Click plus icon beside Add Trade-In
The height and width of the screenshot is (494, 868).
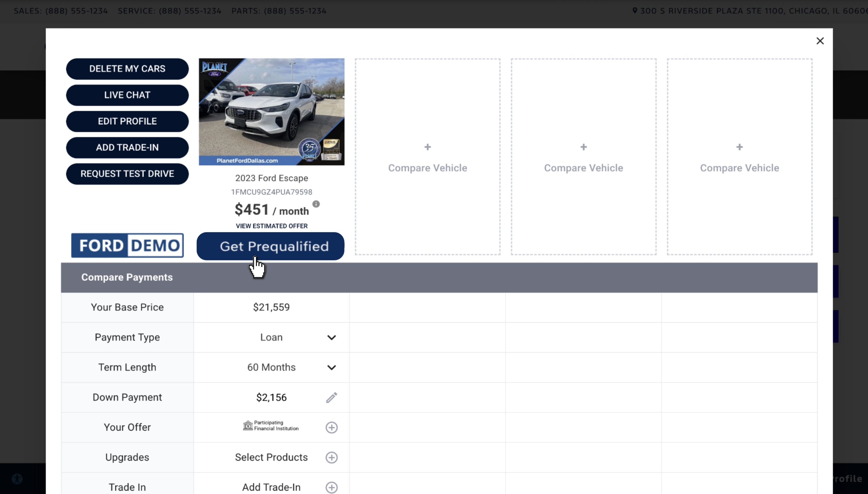click(x=331, y=487)
